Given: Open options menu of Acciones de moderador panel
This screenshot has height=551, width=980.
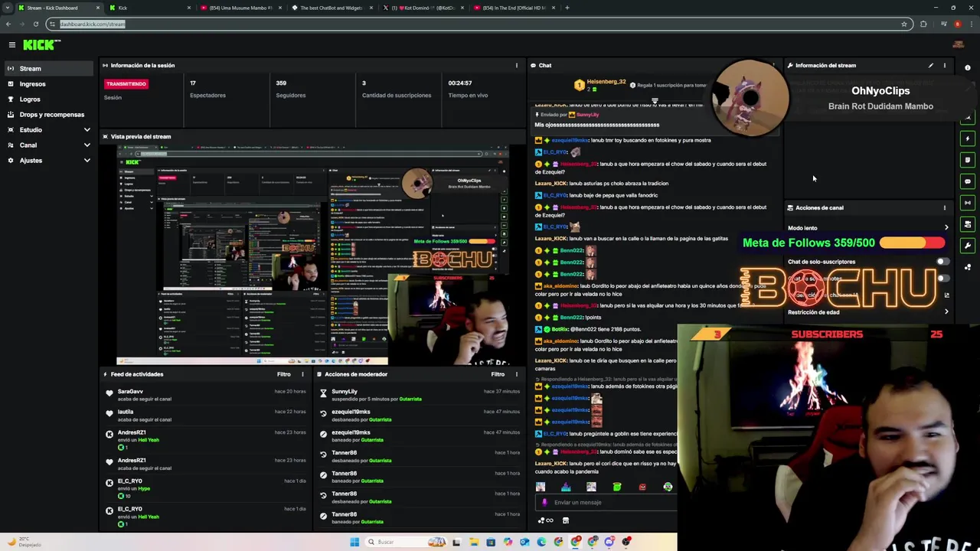Looking at the screenshot, I should coord(516,374).
